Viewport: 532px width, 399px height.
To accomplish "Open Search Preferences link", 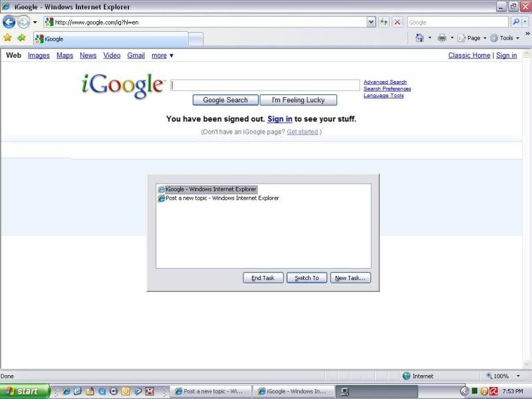I will [387, 89].
